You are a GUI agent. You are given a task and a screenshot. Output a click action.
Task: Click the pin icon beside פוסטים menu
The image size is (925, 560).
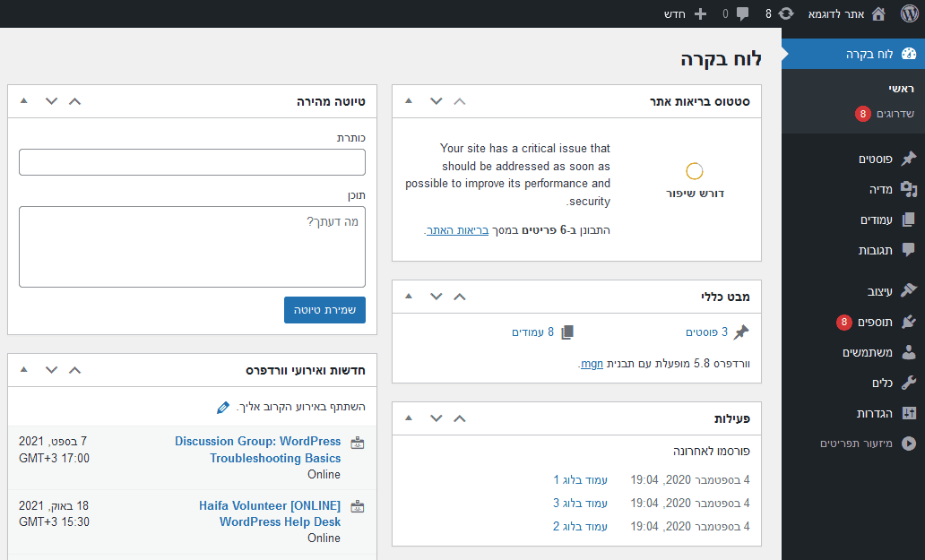coord(909,159)
